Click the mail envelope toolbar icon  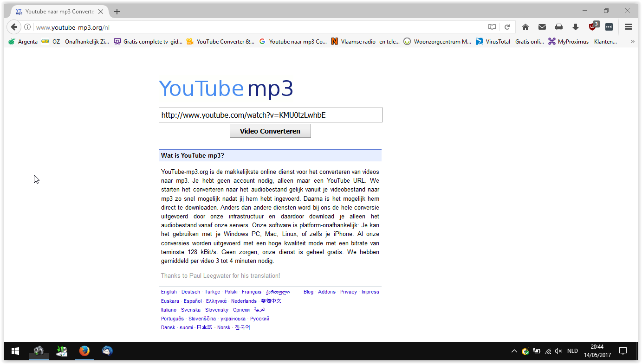[542, 27]
